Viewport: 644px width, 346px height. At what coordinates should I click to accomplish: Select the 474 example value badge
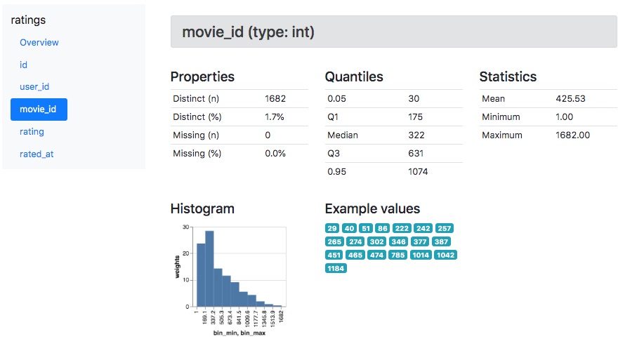[x=376, y=255]
